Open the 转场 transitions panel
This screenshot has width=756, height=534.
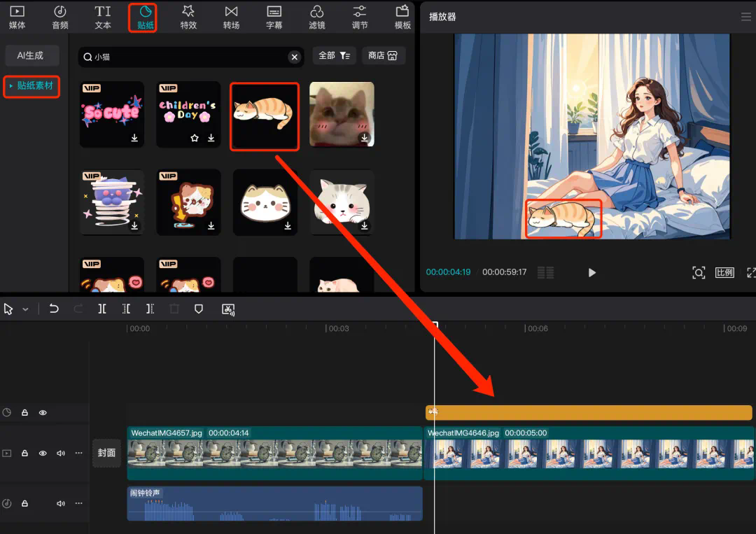tap(231, 17)
